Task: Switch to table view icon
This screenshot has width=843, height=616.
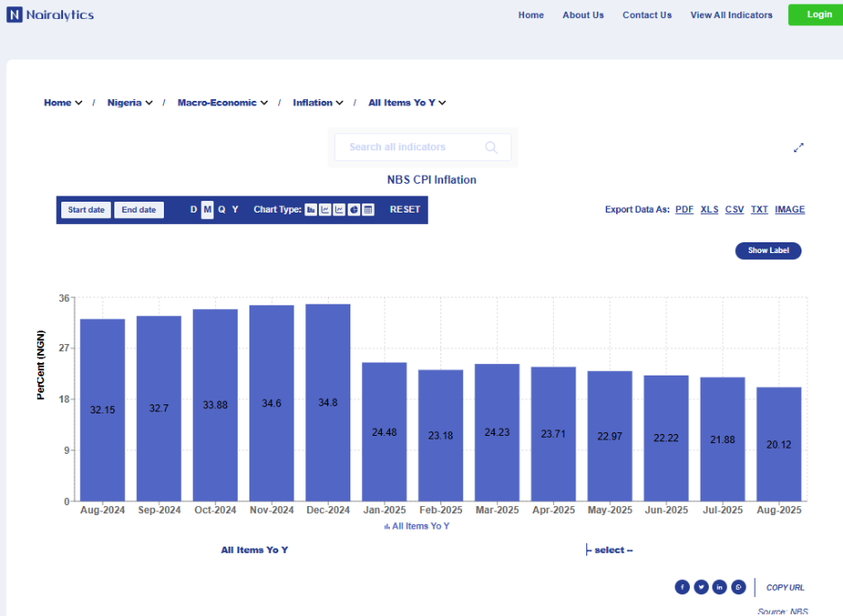Action: [368, 210]
